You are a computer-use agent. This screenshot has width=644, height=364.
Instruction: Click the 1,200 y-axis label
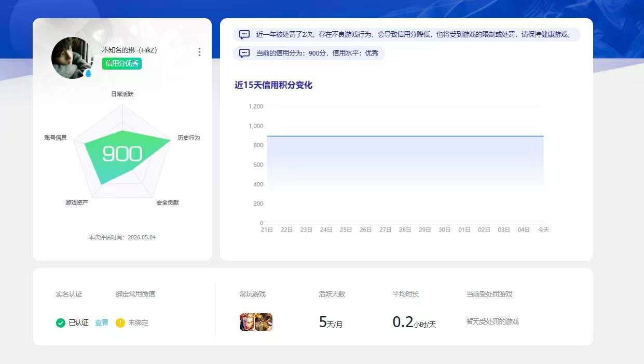256,106
